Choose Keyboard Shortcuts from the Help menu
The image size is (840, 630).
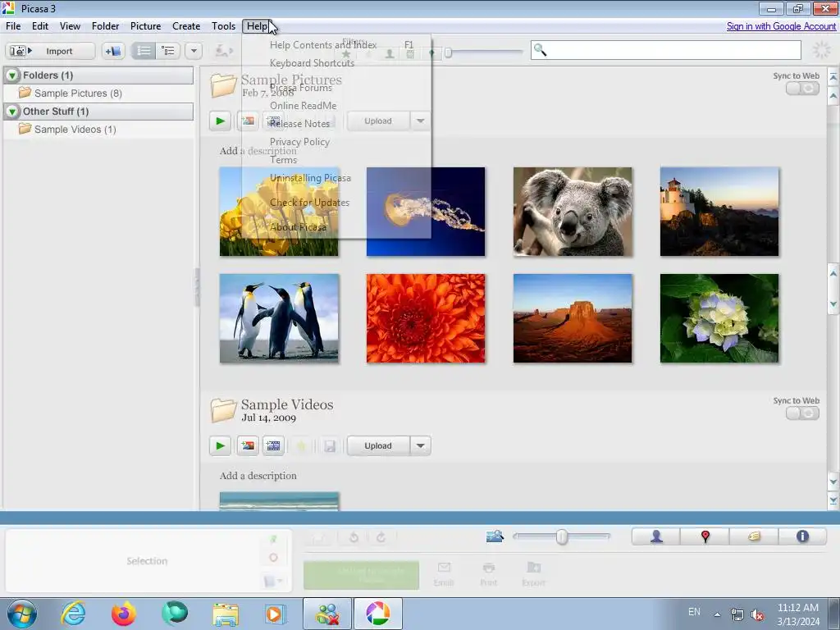coord(336,63)
